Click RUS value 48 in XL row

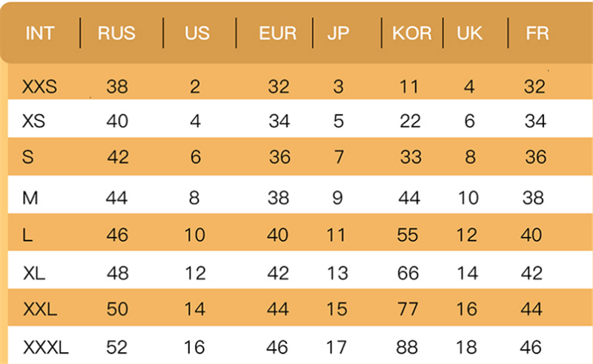[x=117, y=273]
